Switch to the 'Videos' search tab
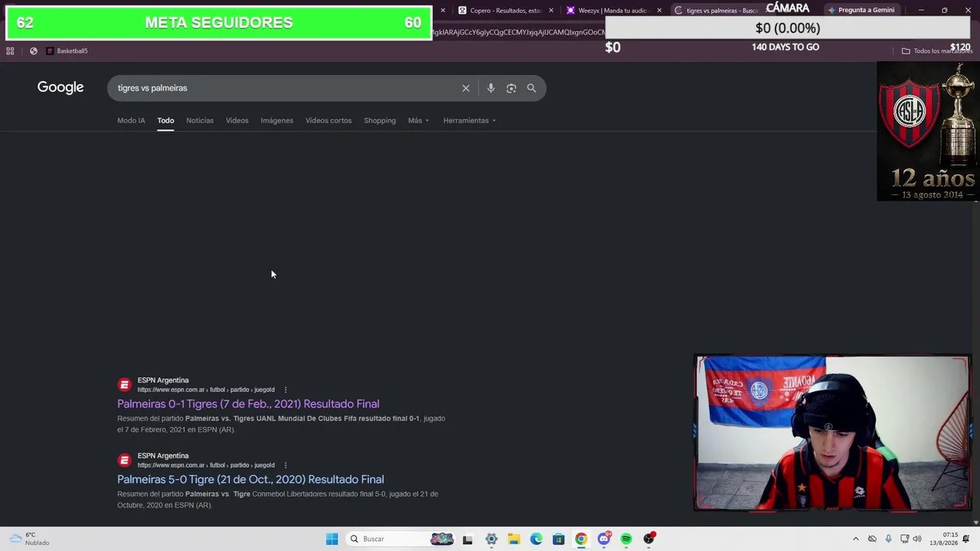The width and height of the screenshot is (980, 551). coord(237,121)
